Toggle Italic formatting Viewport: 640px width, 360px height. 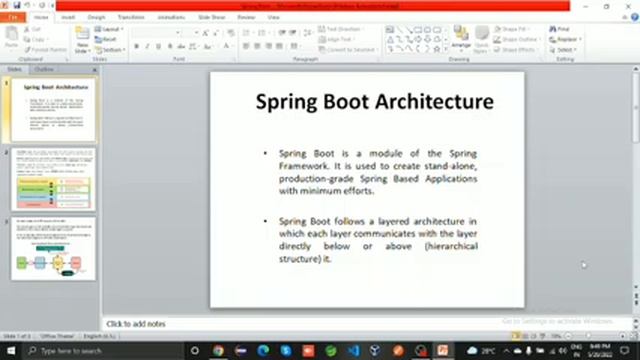[x=147, y=46]
